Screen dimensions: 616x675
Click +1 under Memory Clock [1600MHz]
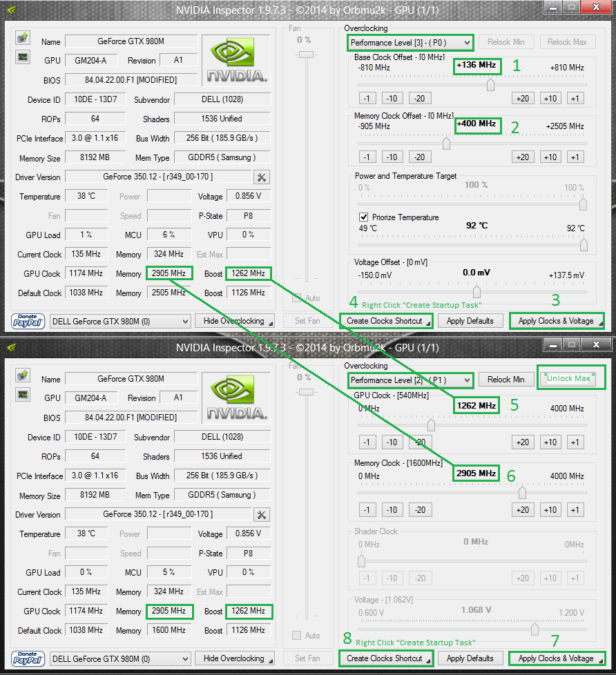pos(575,509)
